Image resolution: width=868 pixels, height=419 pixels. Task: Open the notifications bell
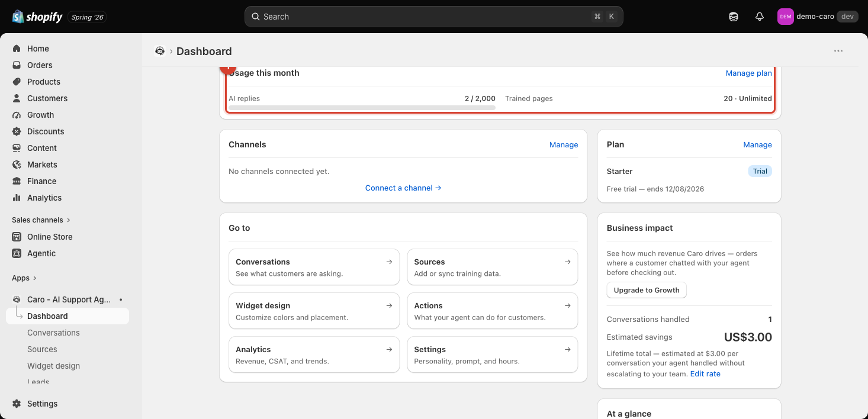point(760,17)
